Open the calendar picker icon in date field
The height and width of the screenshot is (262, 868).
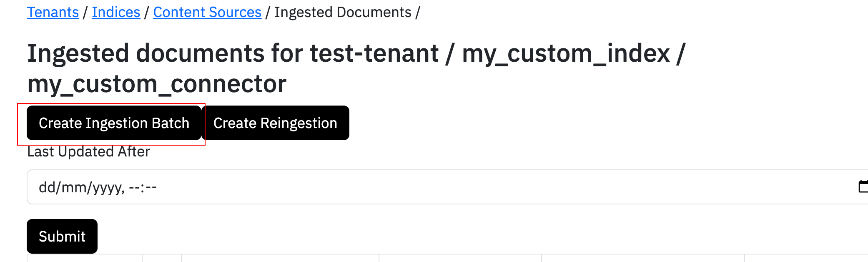coord(863,186)
